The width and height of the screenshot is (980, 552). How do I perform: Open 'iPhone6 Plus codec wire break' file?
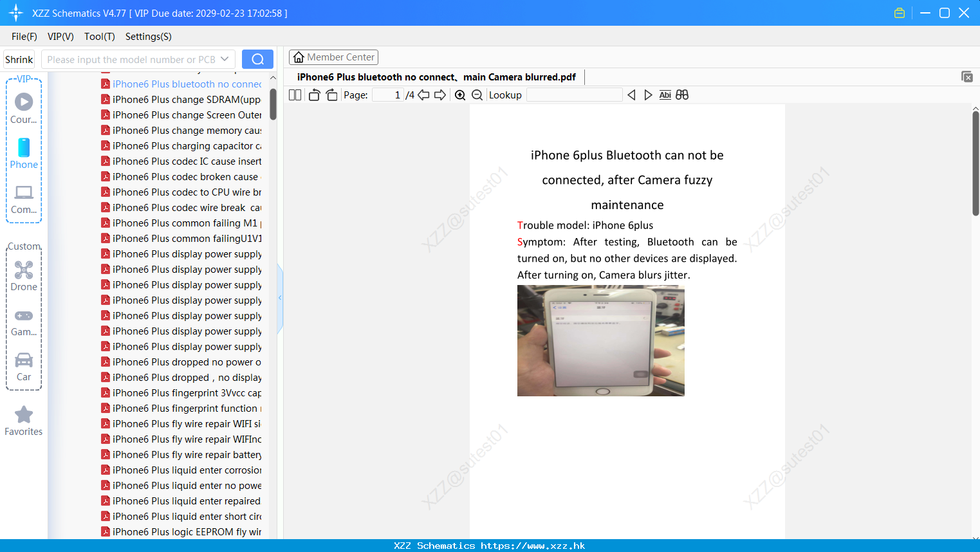tap(181, 207)
